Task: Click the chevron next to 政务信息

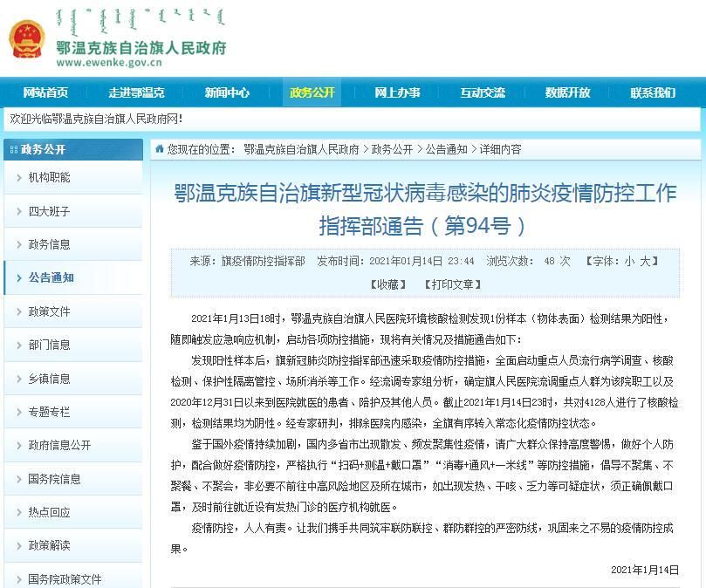Action: click(x=19, y=244)
